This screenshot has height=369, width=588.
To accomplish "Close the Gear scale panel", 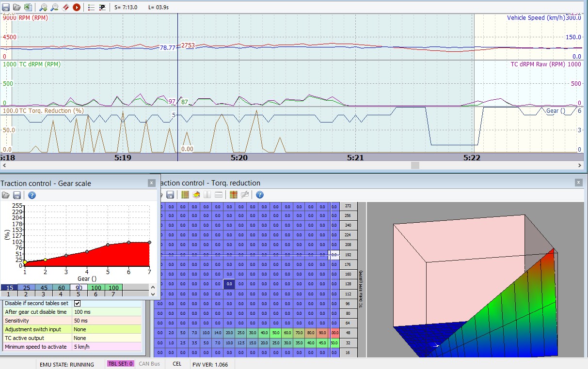I will point(152,183).
